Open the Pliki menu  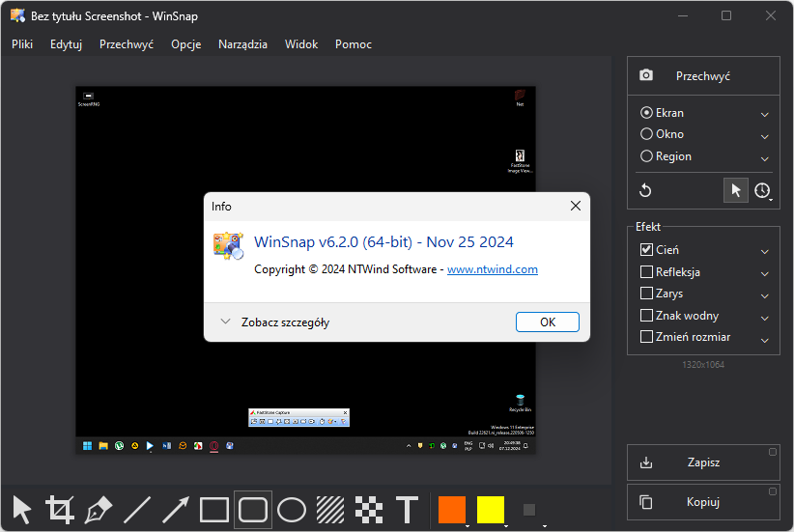click(22, 44)
